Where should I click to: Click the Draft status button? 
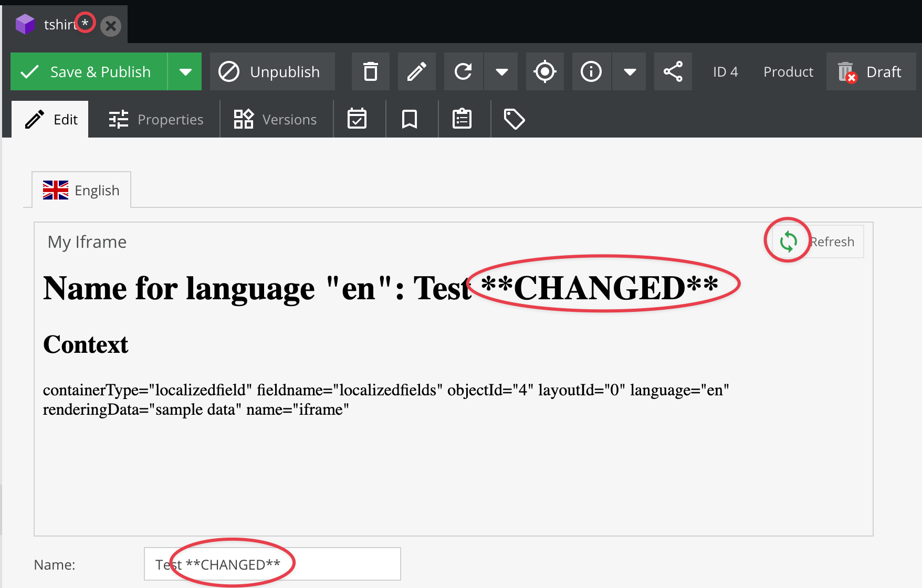871,71
